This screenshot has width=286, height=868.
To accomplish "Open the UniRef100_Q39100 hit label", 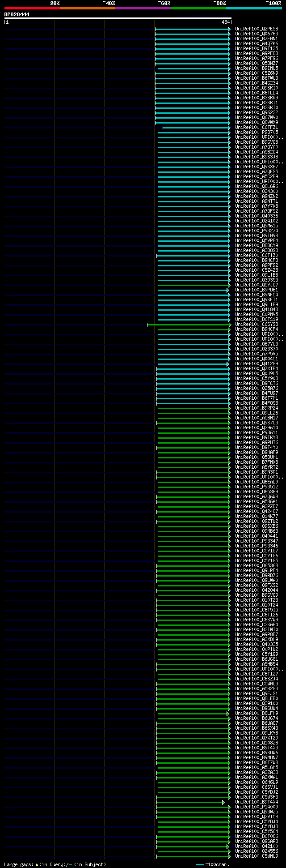I will (257, 704).
